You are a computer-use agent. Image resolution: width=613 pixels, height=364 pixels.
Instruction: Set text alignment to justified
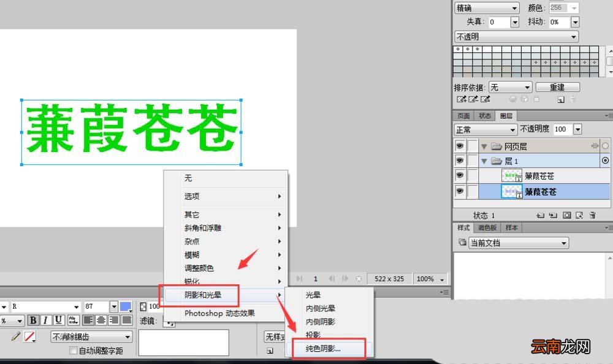pos(127,320)
